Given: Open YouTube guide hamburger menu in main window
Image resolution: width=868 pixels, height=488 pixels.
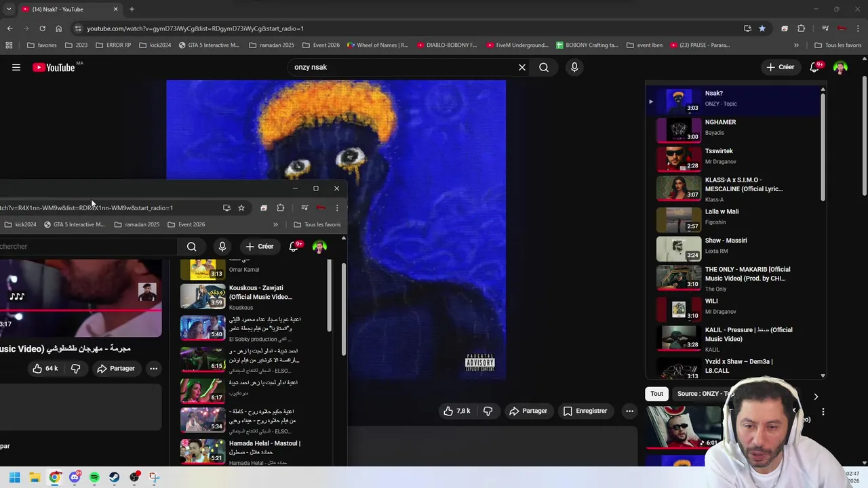Looking at the screenshot, I should coord(16,67).
